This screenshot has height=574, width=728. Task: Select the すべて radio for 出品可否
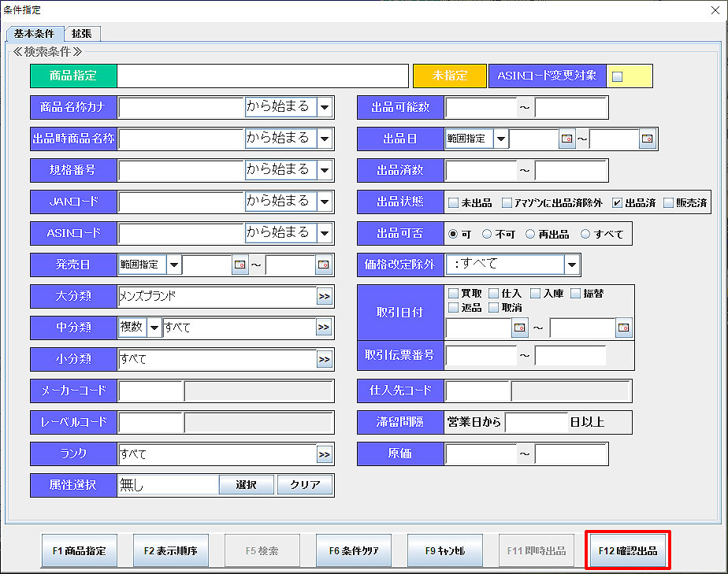point(585,234)
